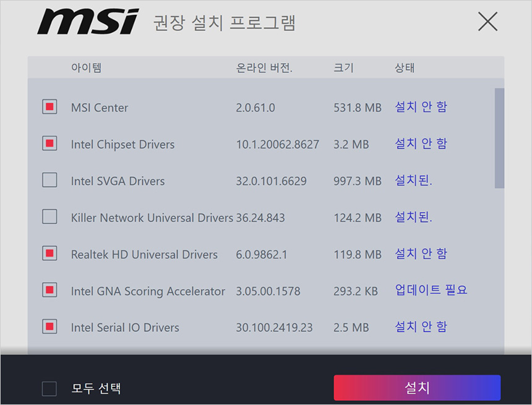Click the 크기 column header
This screenshot has width=532, height=405.
pos(343,67)
